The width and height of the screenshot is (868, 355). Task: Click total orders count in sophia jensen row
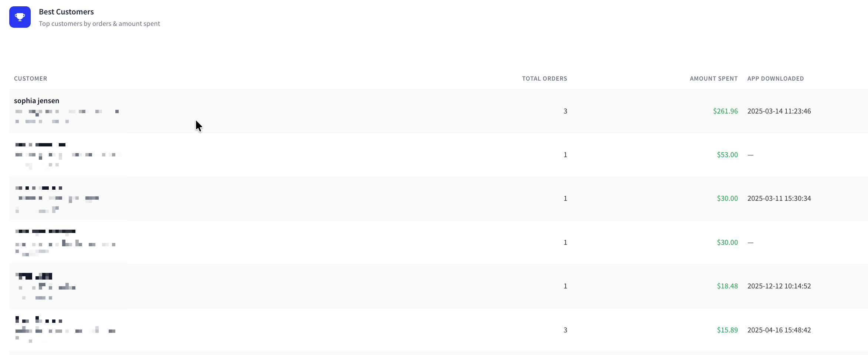click(565, 111)
